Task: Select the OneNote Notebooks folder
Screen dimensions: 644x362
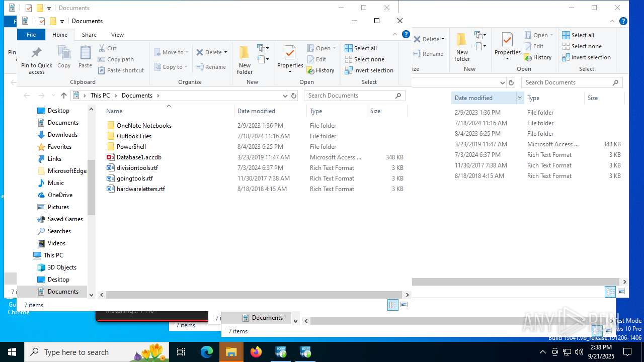Action: (x=144, y=126)
